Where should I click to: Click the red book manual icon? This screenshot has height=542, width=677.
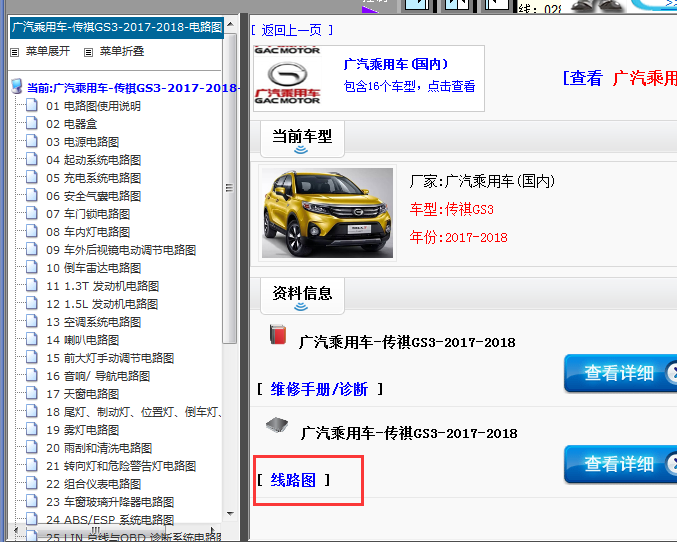point(278,334)
